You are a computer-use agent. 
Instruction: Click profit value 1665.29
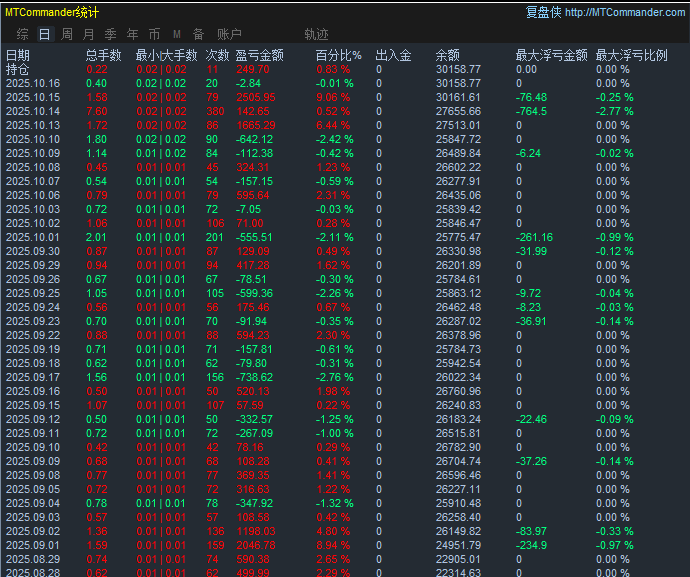pos(256,125)
